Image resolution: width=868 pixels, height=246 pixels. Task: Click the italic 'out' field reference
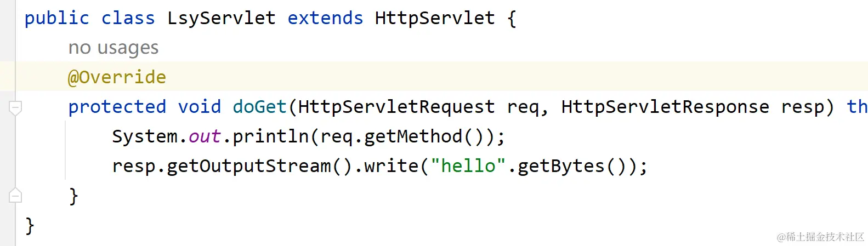[x=205, y=136]
